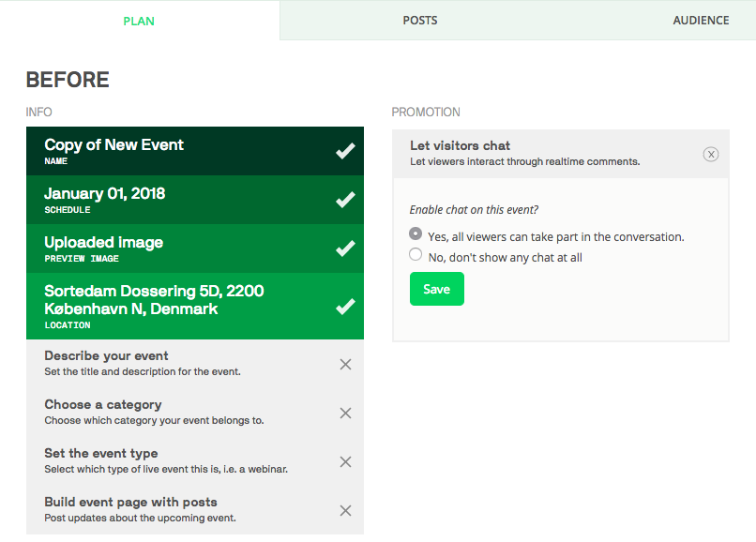Viewport: 756px width, 542px height.
Task: Click the Enable chat on this event? label
Action: (x=474, y=210)
